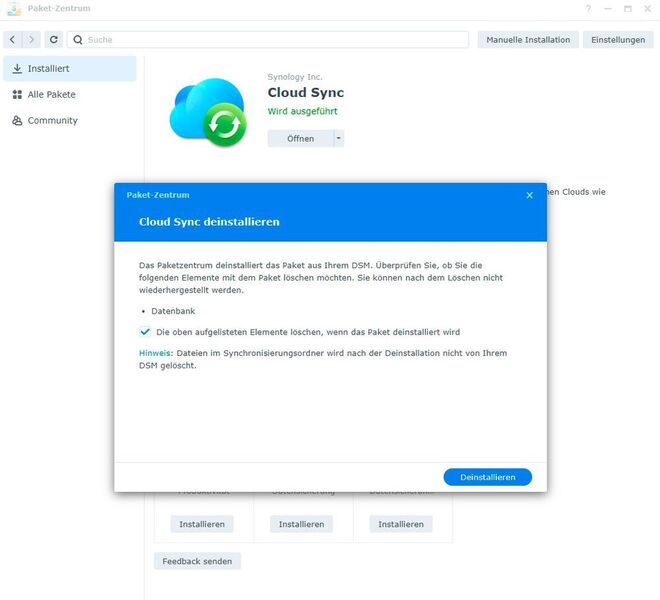The image size is (660, 600).
Task: Select Installiert in the sidebar
Action: 70,69
